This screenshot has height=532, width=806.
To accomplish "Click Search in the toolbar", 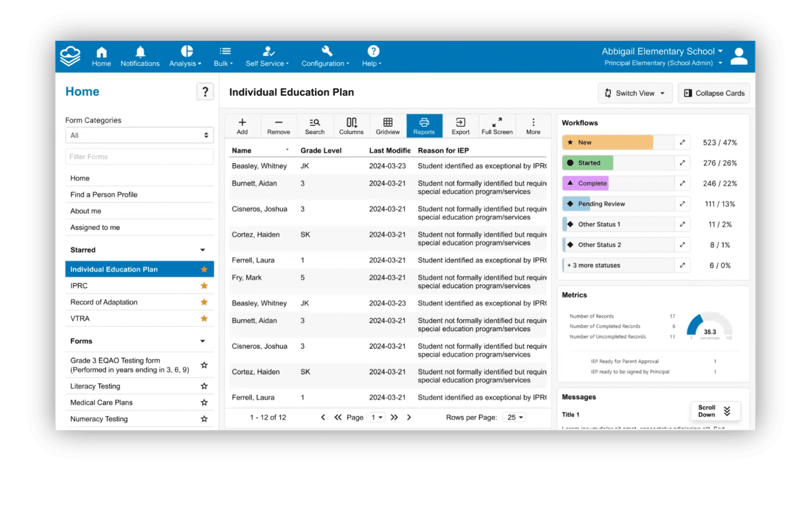I will click(315, 126).
